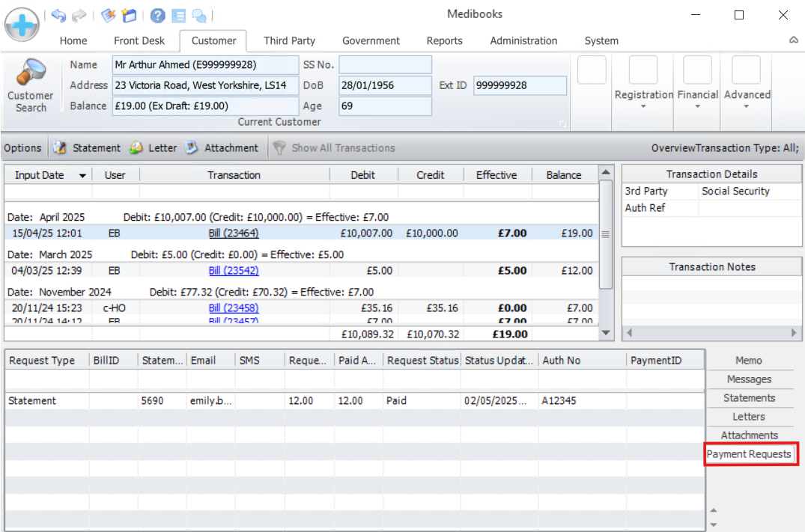The width and height of the screenshot is (805, 532).
Task: Open Customer Search with magnifying glass
Action: 31,86
